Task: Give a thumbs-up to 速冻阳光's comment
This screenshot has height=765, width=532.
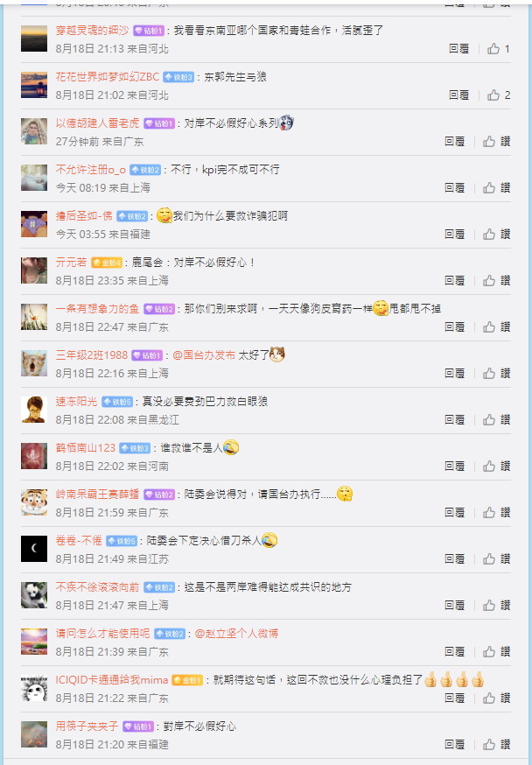Action: tap(496, 419)
